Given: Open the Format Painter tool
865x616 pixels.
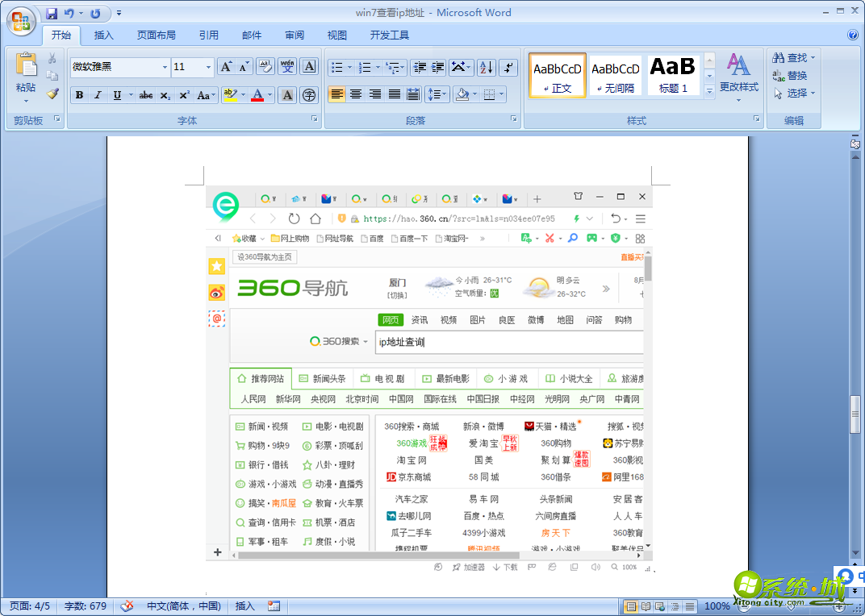Looking at the screenshot, I should [53, 92].
